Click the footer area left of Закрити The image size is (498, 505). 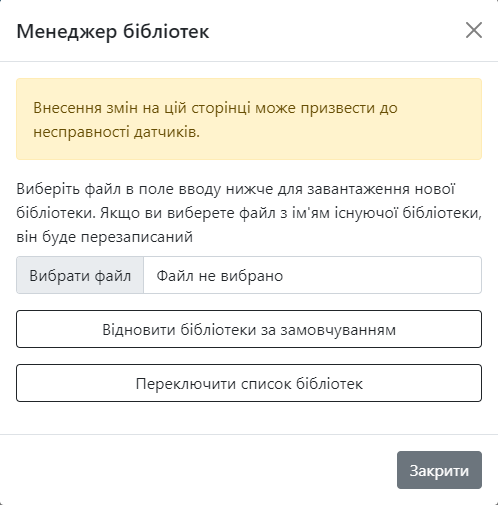(x=198, y=470)
